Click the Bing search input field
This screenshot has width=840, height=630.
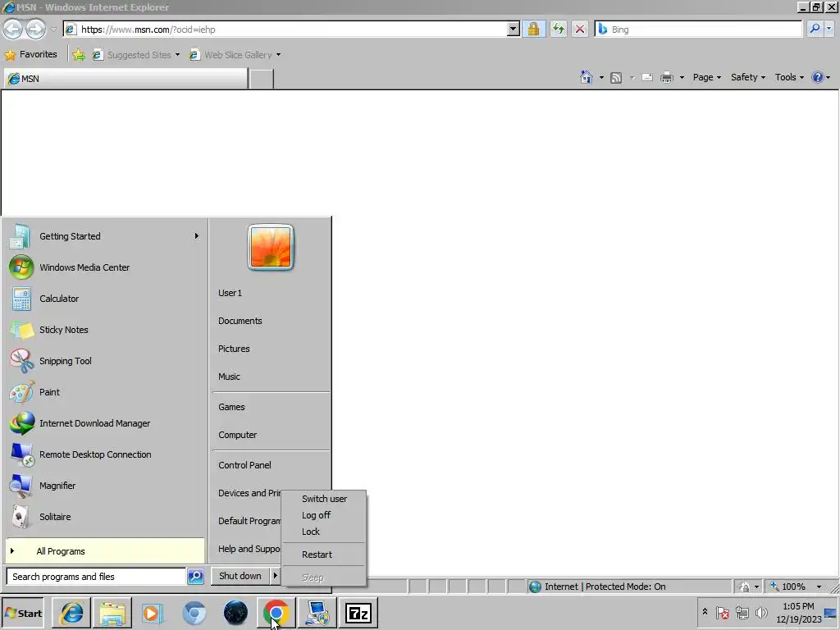[698, 29]
